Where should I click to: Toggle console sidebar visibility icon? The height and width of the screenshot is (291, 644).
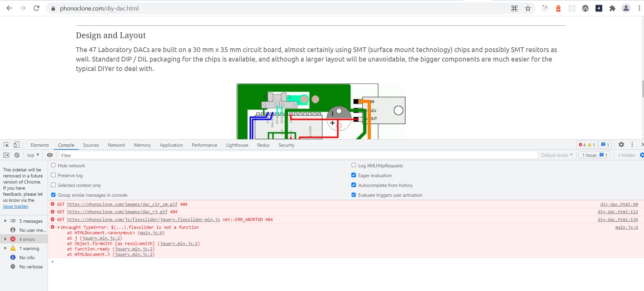[6, 155]
